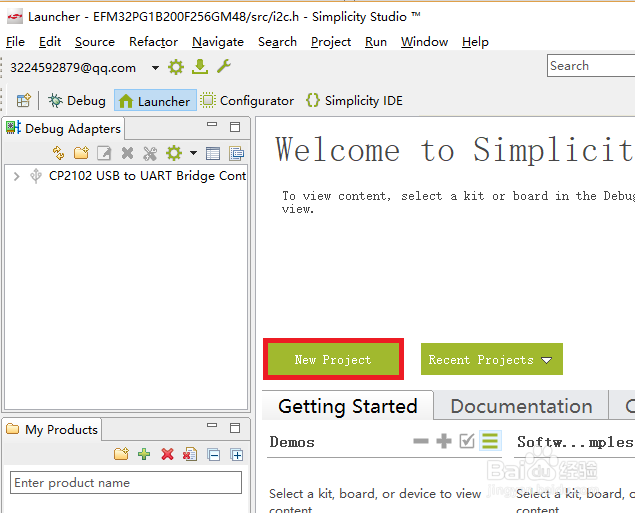Open the Window menu
The image size is (635, 513).
click(424, 42)
